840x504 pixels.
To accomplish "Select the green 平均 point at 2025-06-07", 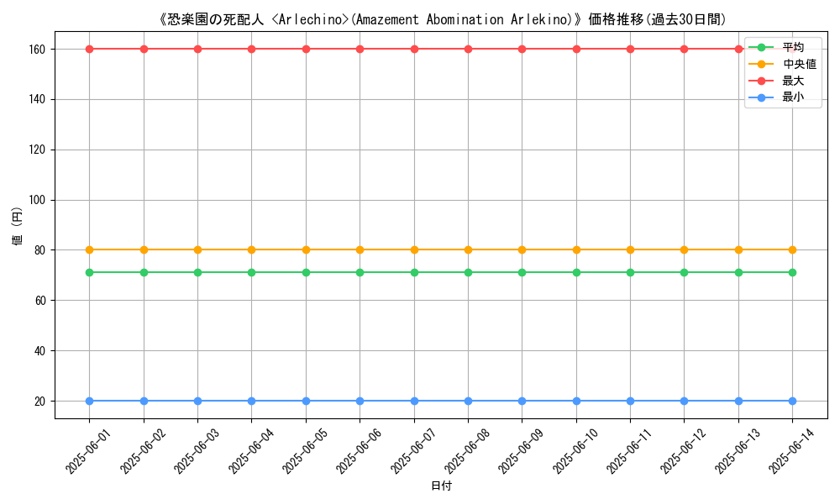I will [x=414, y=273].
